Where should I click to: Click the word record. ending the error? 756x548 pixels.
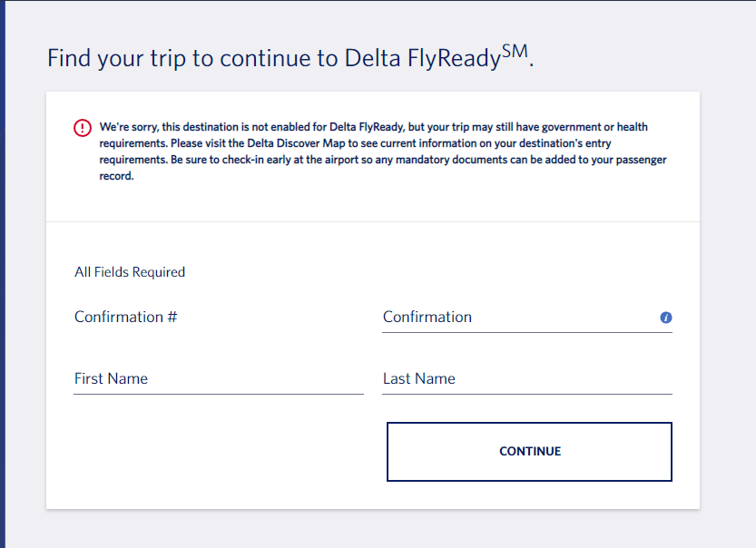point(117,176)
